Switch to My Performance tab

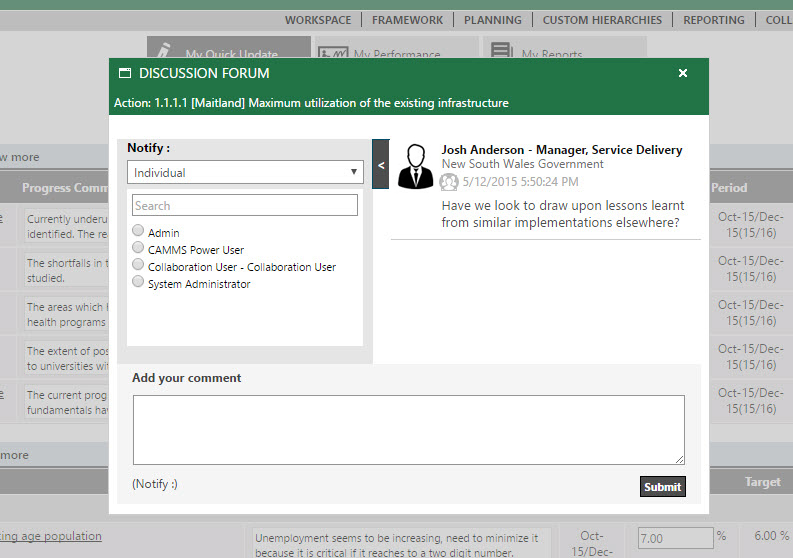396,47
